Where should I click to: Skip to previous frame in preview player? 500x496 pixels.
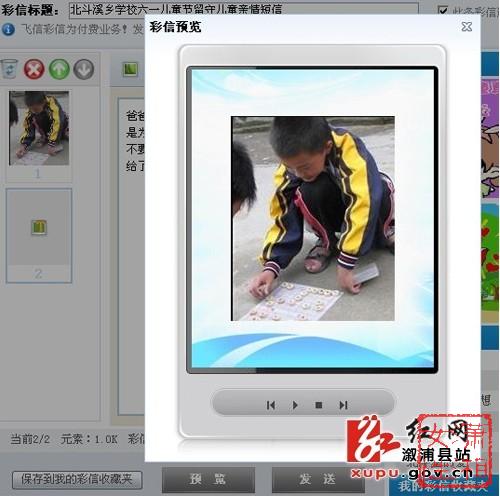coord(271,405)
